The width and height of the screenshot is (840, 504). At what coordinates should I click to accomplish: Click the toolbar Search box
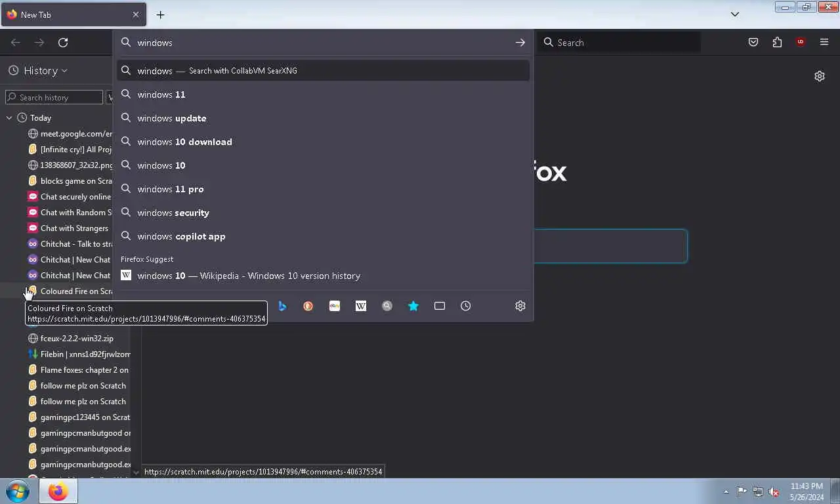pos(619,43)
